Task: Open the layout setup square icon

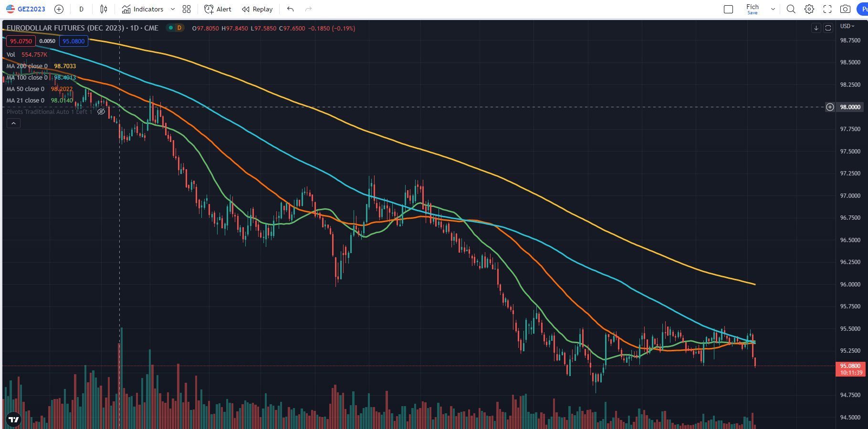Action: (x=728, y=9)
